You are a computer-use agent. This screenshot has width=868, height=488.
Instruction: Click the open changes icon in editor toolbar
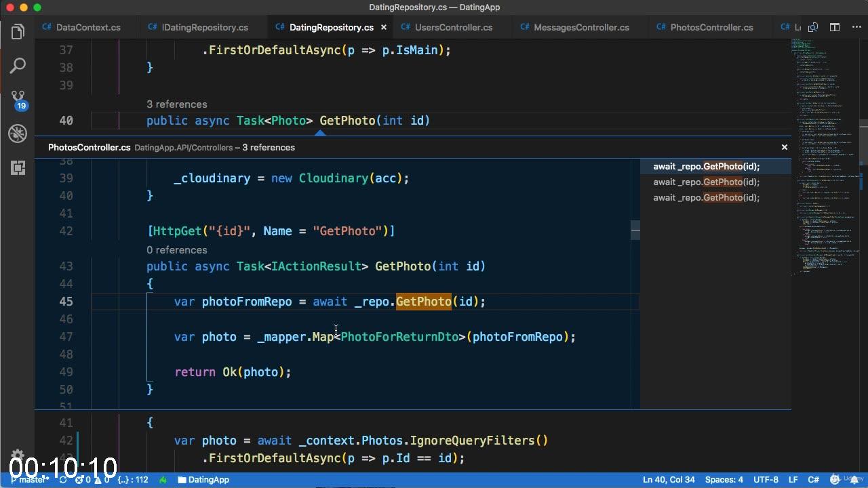point(813,27)
